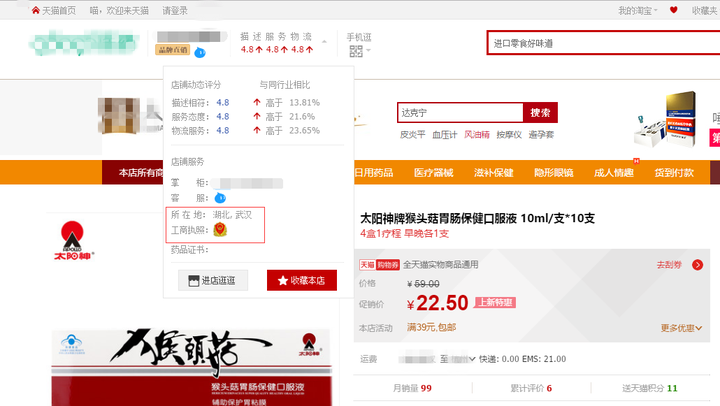The height and width of the screenshot is (406, 720).
Task: Select 滋补保健 nav tab
Action: point(494,173)
